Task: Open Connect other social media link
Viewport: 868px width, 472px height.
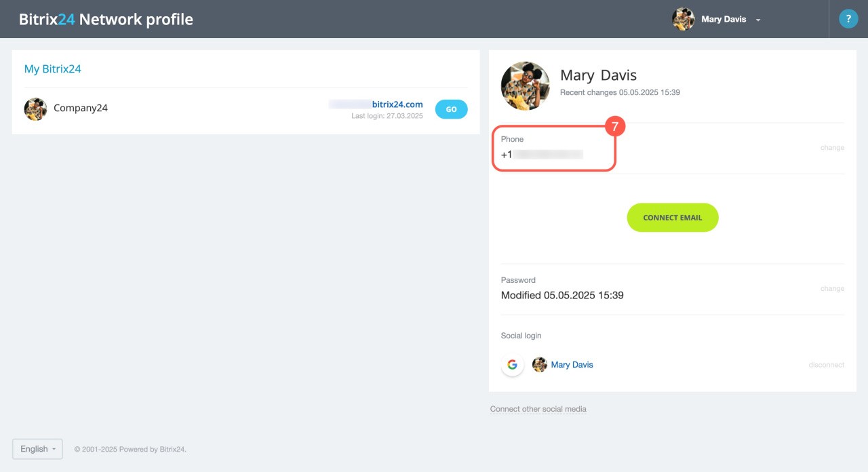Action: click(538, 409)
